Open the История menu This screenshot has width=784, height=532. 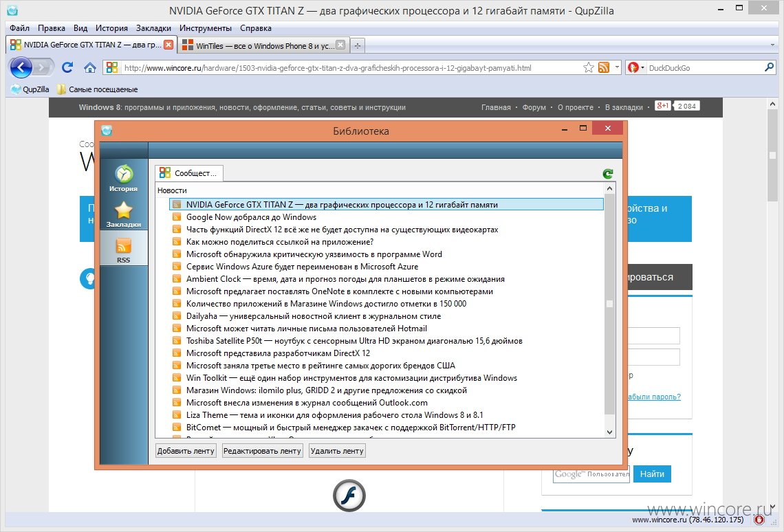[x=111, y=28]
